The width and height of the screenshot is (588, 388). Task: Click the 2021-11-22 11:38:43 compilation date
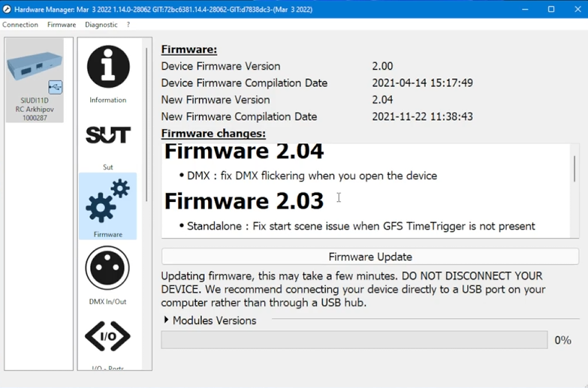coord(422,116)
